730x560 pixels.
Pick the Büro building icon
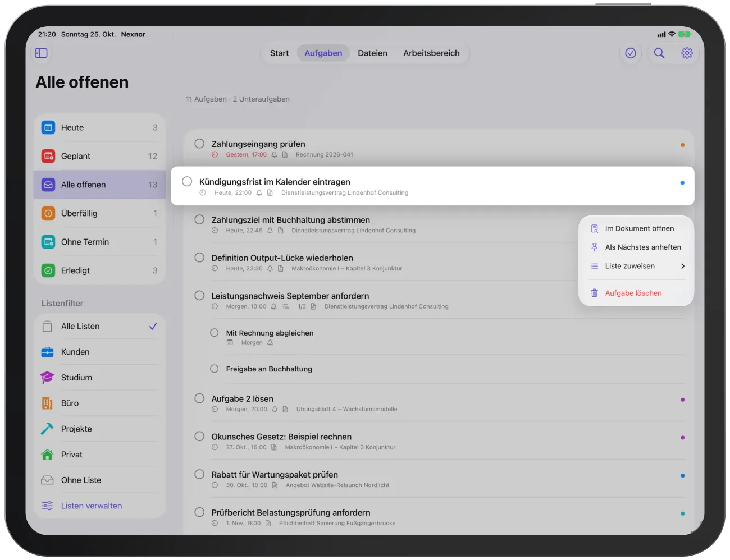click(47, 403)
